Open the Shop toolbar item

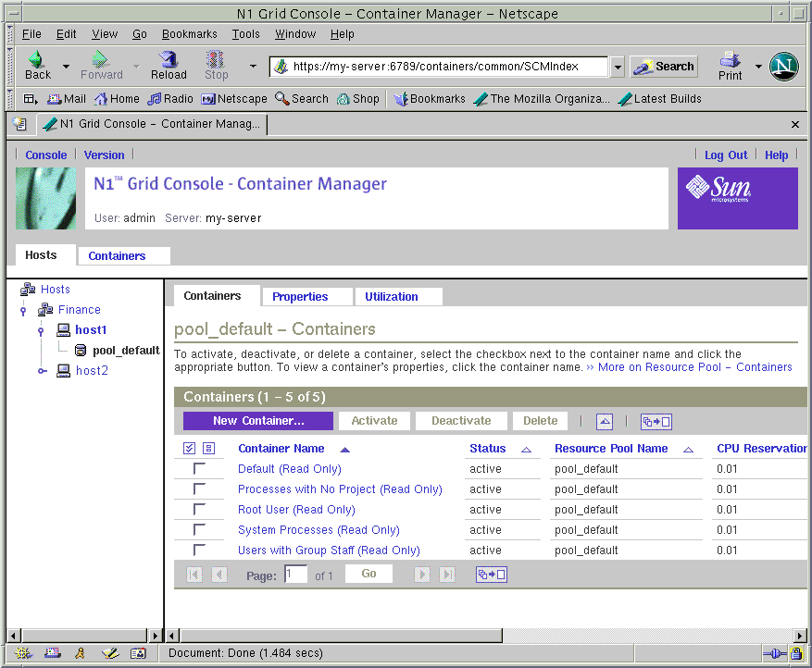(357, 99)
